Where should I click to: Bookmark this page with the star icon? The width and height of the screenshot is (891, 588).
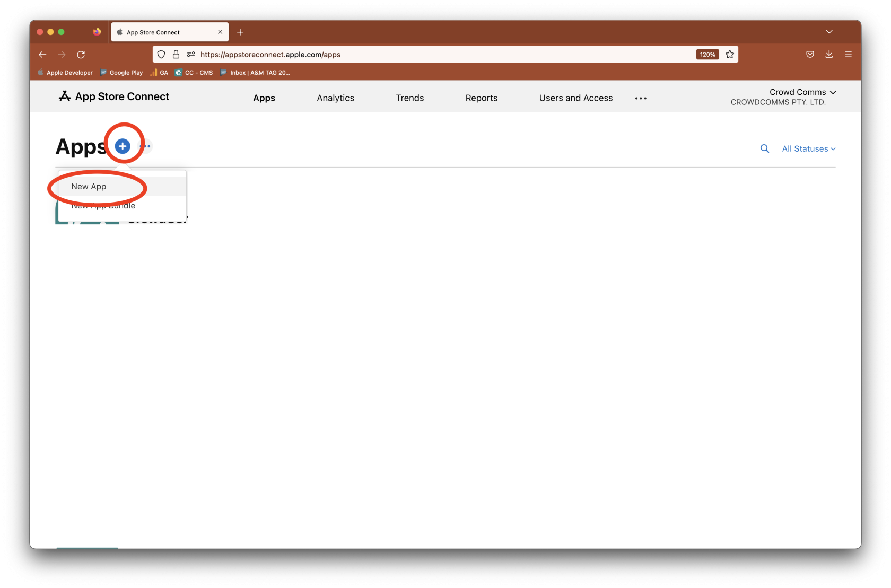coord(730,55)
